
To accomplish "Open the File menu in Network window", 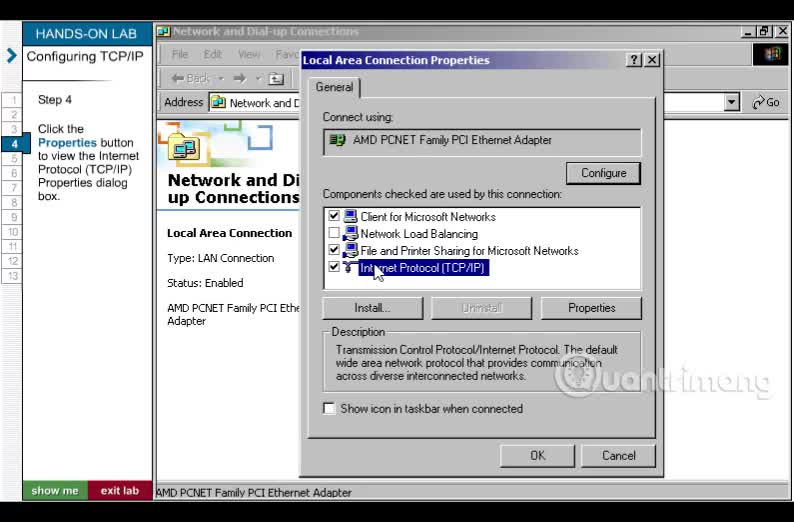I will pyautogui.click(x=180, y=54).
